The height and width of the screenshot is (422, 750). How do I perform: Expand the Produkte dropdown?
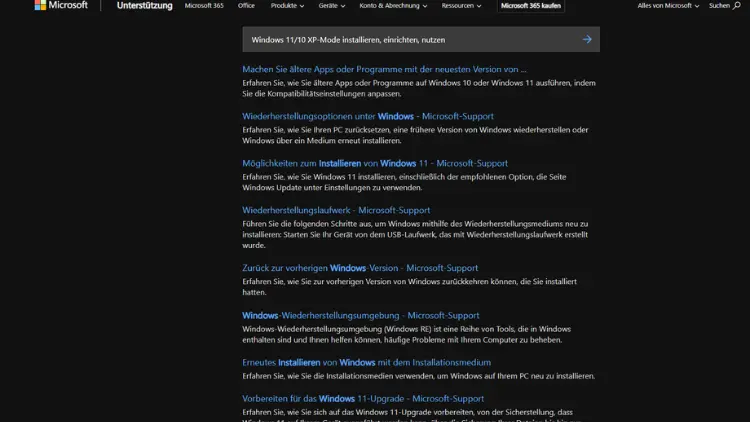point(287,6)
